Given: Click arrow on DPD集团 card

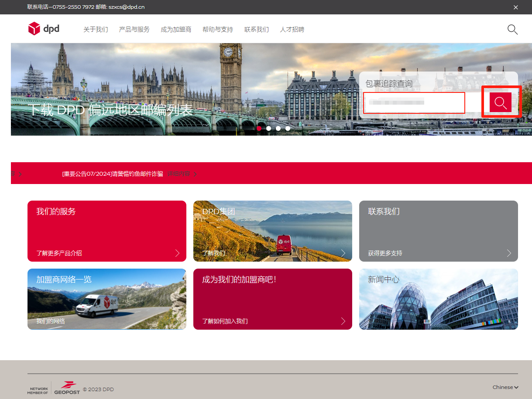Looking at the screenshot, I should coord(343,253).
